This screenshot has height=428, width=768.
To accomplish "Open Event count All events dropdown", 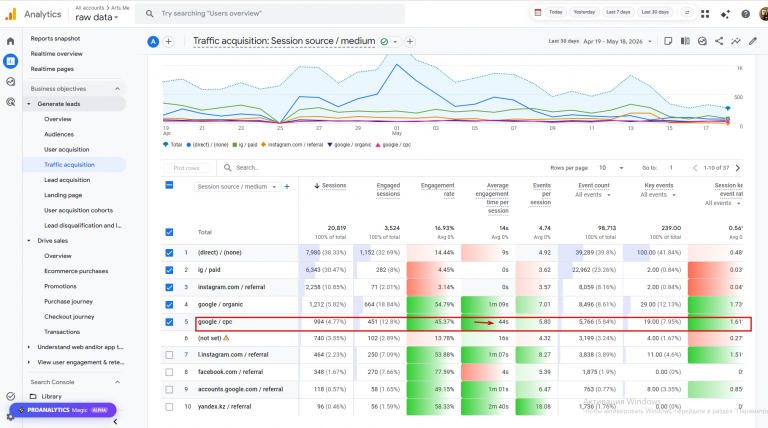I will pyautogui.click(x=593, y=195).
